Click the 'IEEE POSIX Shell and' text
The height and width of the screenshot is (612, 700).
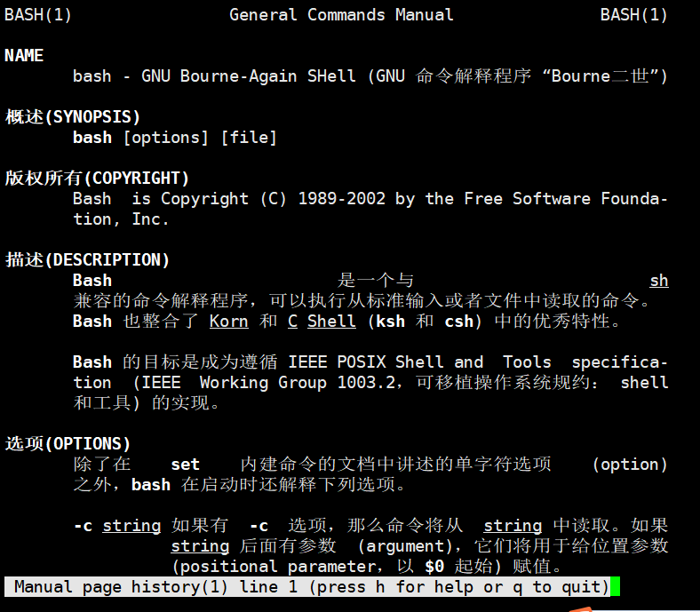point(386,362)
